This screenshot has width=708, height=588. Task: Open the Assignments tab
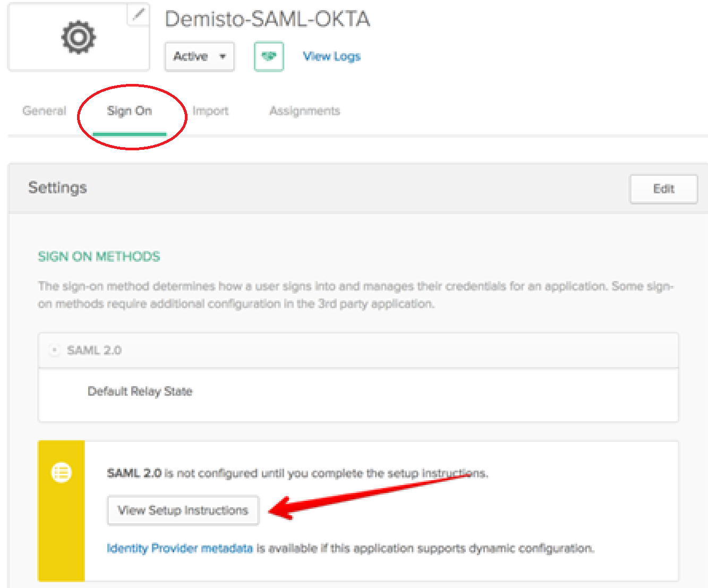click(304, 111)
